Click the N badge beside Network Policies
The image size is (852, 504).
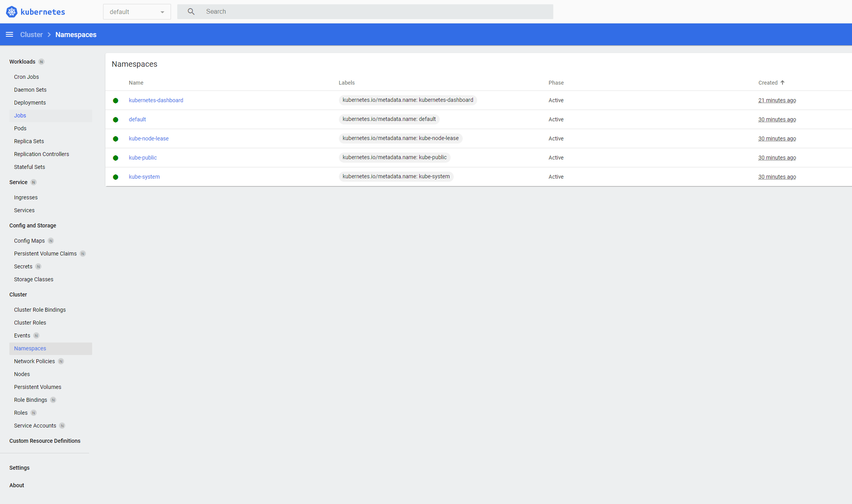[61, 362]
